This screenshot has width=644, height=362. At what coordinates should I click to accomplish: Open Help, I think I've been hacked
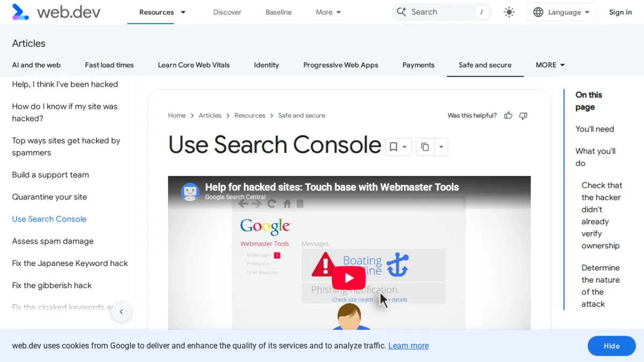point(65,84)
